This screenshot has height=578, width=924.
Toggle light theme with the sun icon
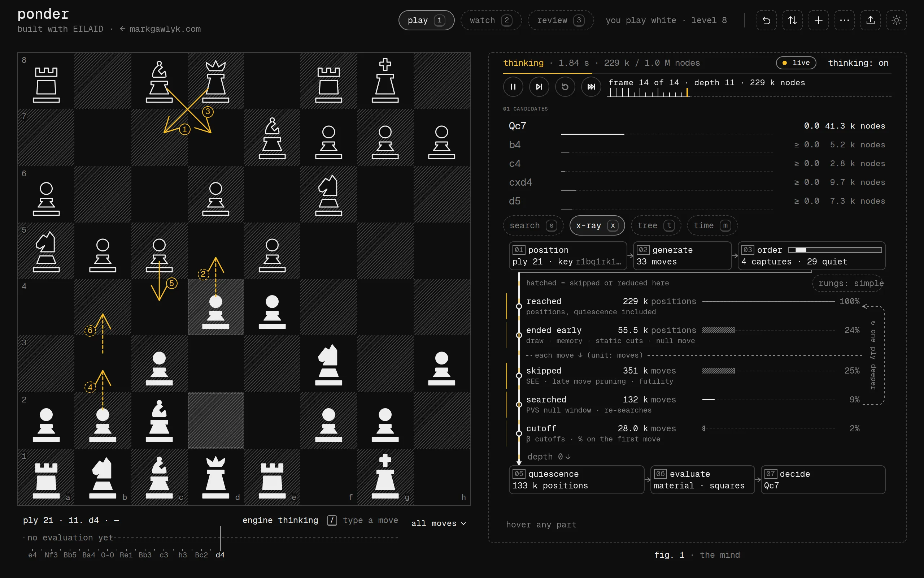896,20
